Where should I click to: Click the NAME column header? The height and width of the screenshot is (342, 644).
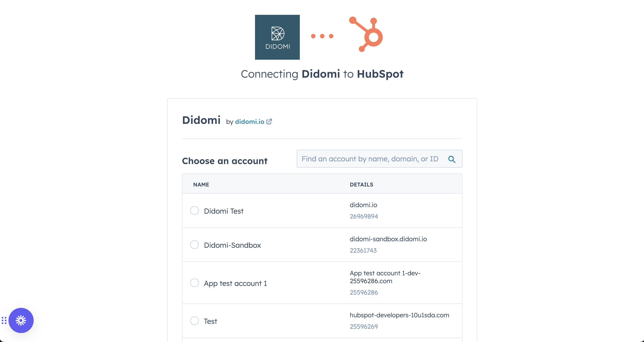coord(201,184)
